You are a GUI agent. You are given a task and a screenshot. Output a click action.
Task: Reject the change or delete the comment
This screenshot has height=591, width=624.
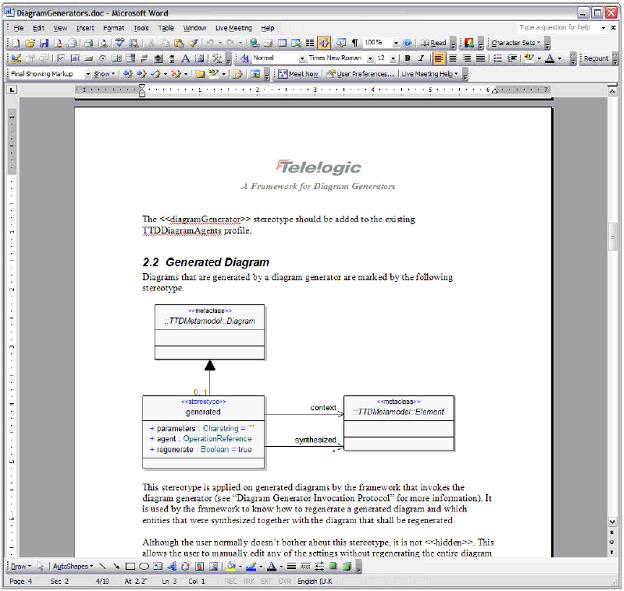(x=176, y=74)
